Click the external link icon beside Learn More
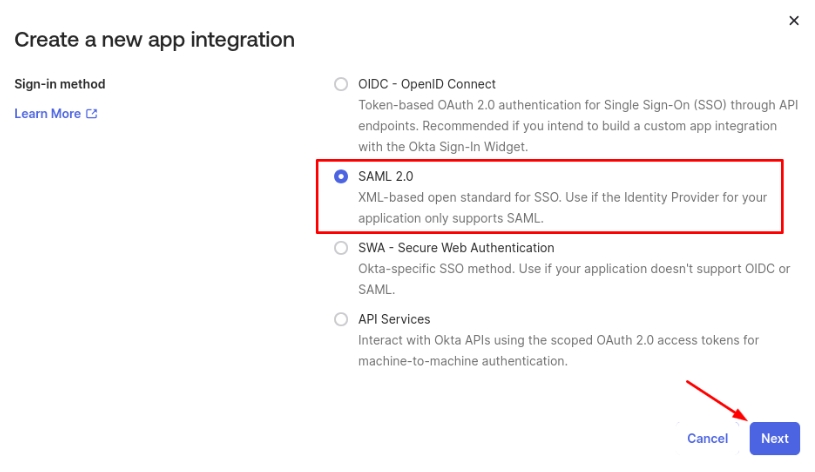Viewport: 815px width, 472px height. pyautogui.click(x=92, y=114)
